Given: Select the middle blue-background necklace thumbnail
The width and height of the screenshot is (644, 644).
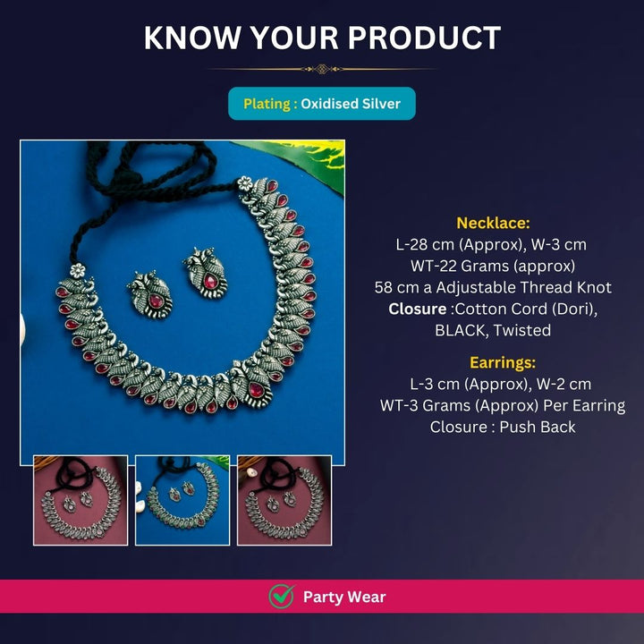Looking at the screenshot, I should point(182,500).
